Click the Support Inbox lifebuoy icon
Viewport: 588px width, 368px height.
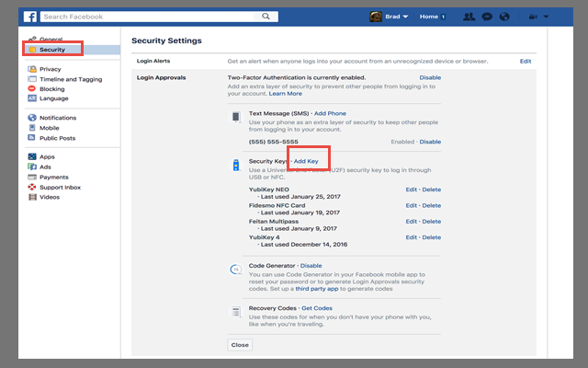click(32, 187)
